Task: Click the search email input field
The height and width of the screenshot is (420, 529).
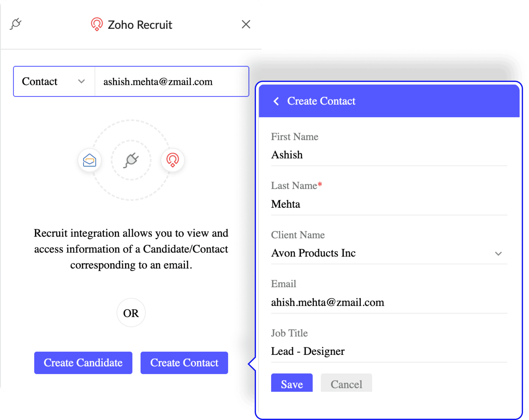Action: point(172,82)
